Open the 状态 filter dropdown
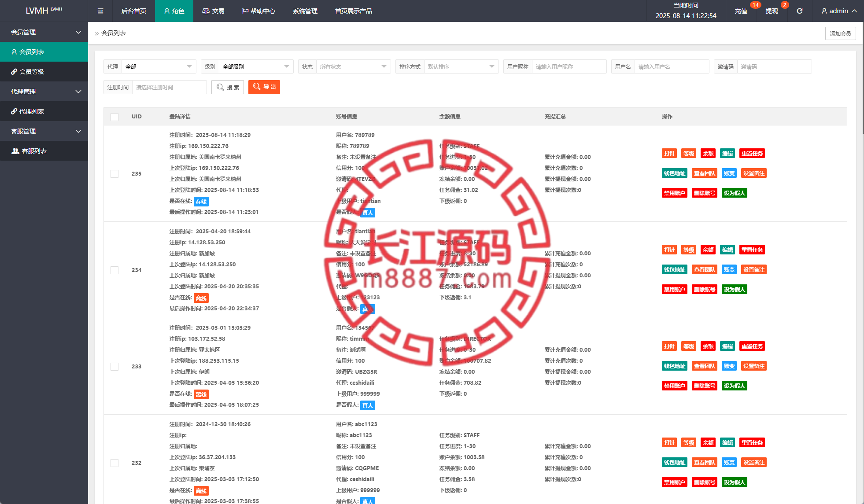The image size is (864, 504). click(x=354, y=66)
